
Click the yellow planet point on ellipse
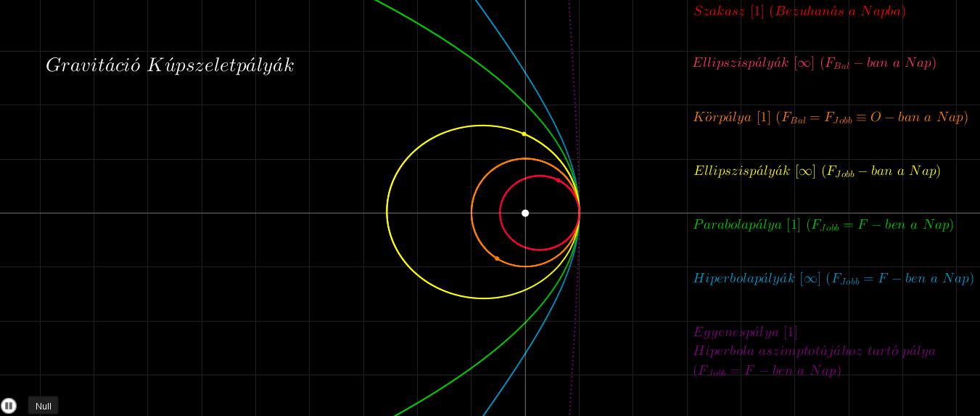[524, 134]
